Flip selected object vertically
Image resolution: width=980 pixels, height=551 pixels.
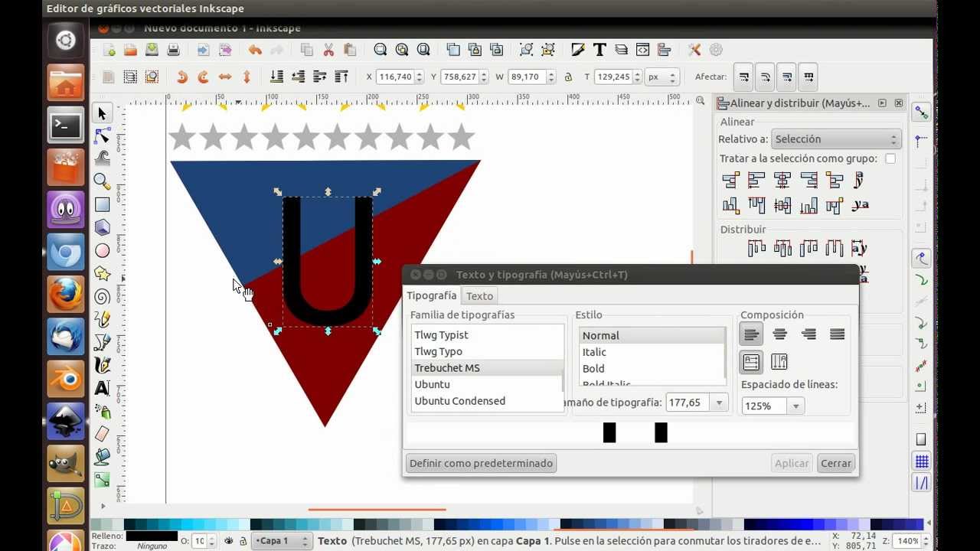247,77
